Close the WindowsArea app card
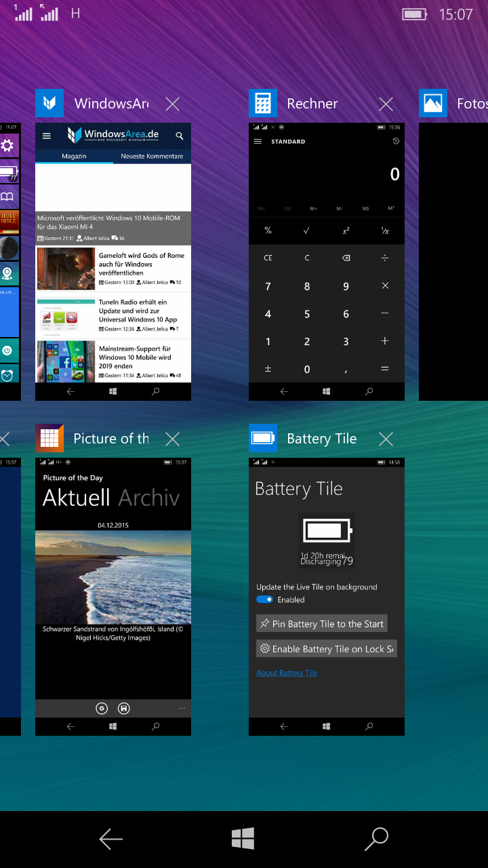The image size is (488, 868). (173, 104)
